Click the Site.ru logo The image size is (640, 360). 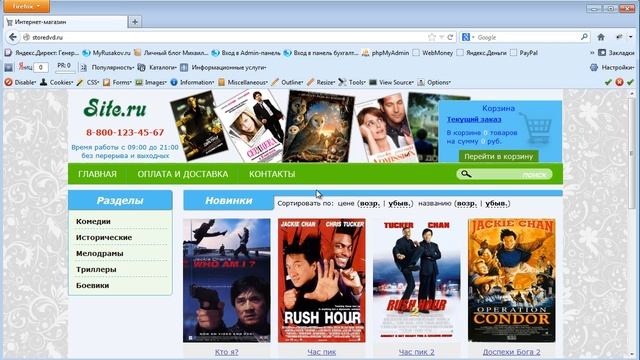pyautogui.click(x=115, y=109)
